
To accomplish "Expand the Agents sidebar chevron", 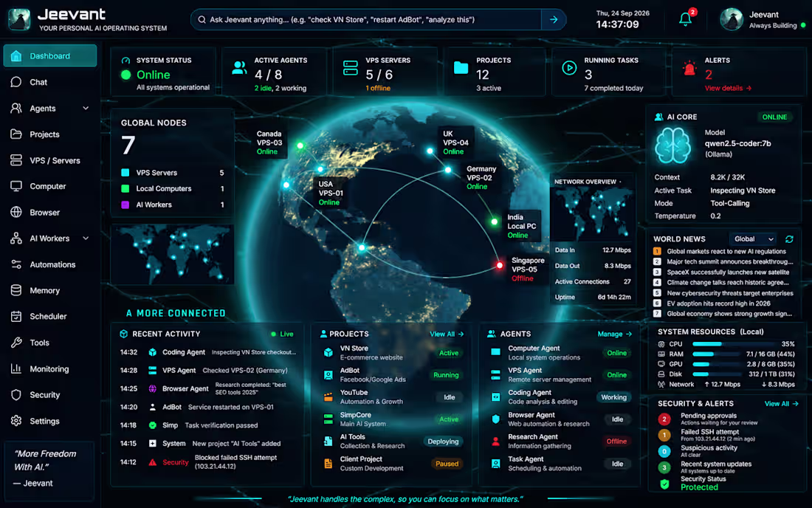I will (x=86, y=109).
